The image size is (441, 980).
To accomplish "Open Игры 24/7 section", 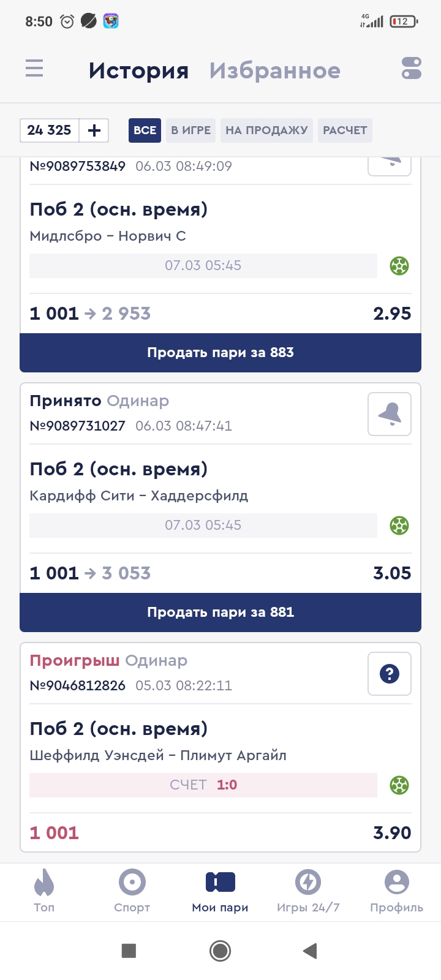I will [x=308, y=891].
